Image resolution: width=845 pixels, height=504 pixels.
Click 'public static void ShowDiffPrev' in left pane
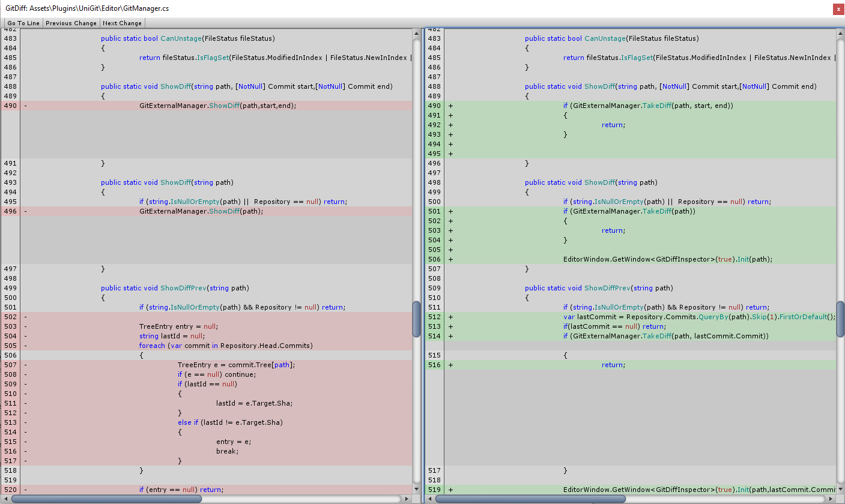175,288
